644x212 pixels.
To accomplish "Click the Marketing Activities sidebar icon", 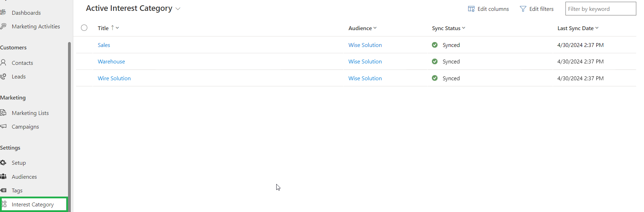I will coord(4,26).
